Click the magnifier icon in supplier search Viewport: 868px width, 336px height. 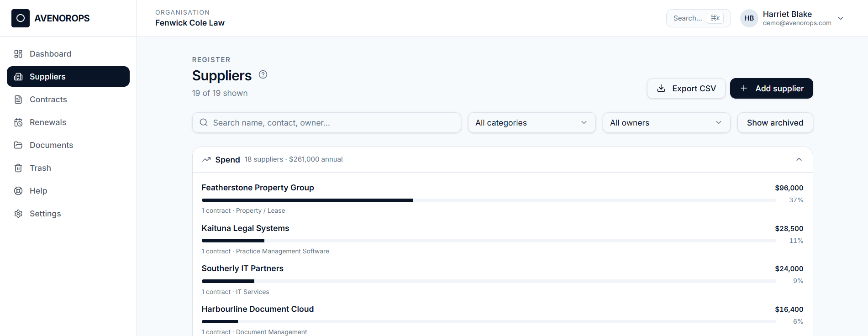tap(204, 123)
